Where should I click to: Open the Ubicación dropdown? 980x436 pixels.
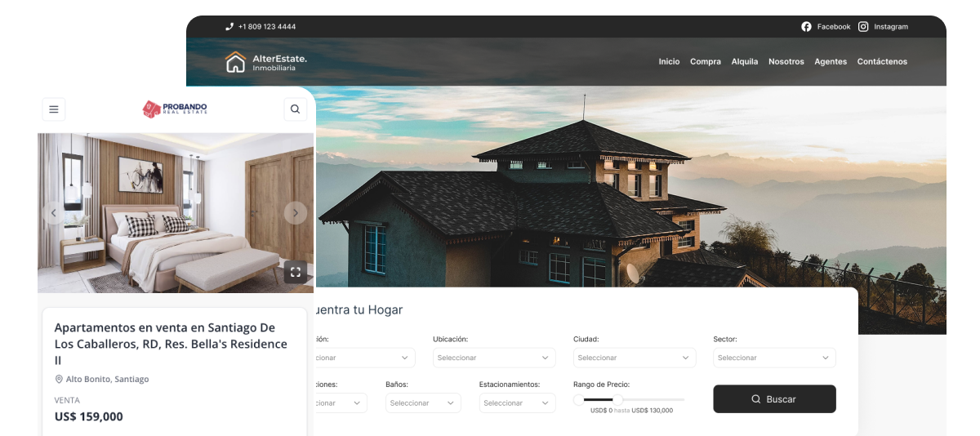(x=494, y=358)
